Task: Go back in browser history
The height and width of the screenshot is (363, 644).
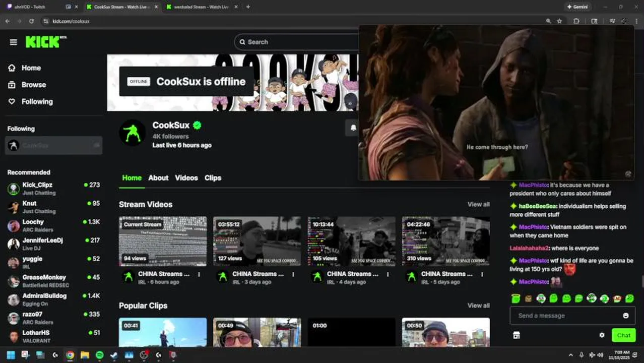Action: click(x=7, y=21)
